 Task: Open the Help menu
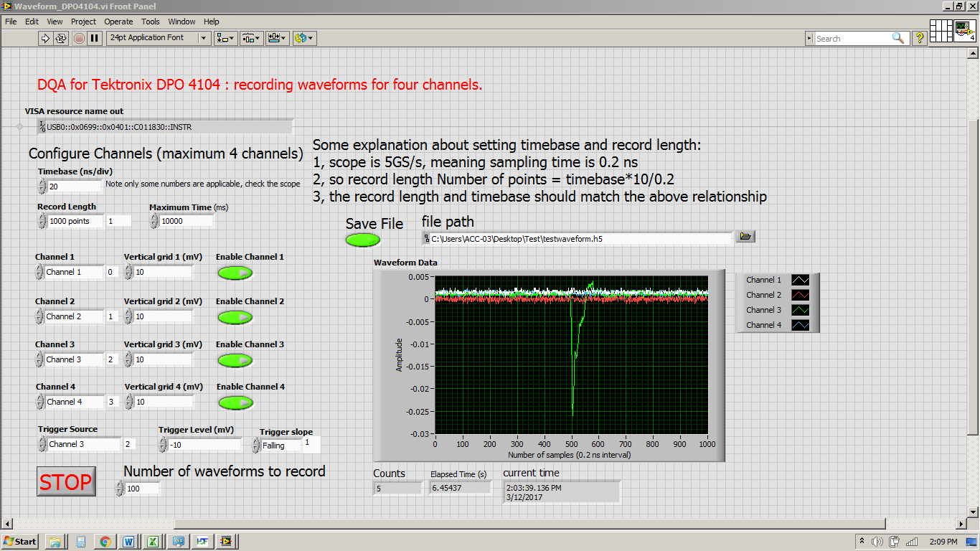point(211,22)
